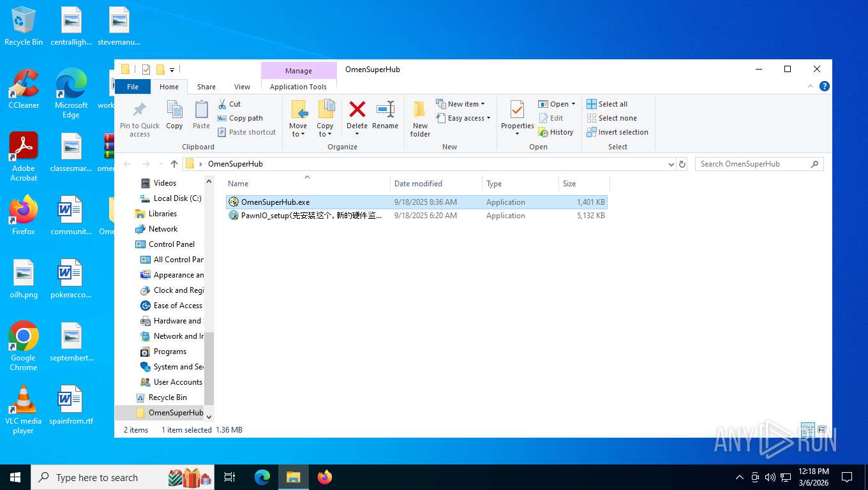Viewport: 868px width, 490px height.
Task: Sort by Date modified column
Action: click(436, 184)
